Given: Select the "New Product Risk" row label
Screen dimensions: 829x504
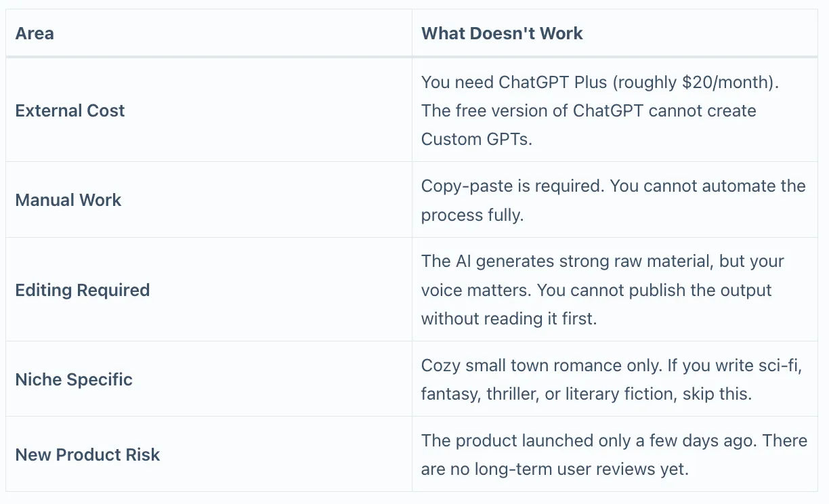Looking at the screenshot, I should tap(87, 455).
